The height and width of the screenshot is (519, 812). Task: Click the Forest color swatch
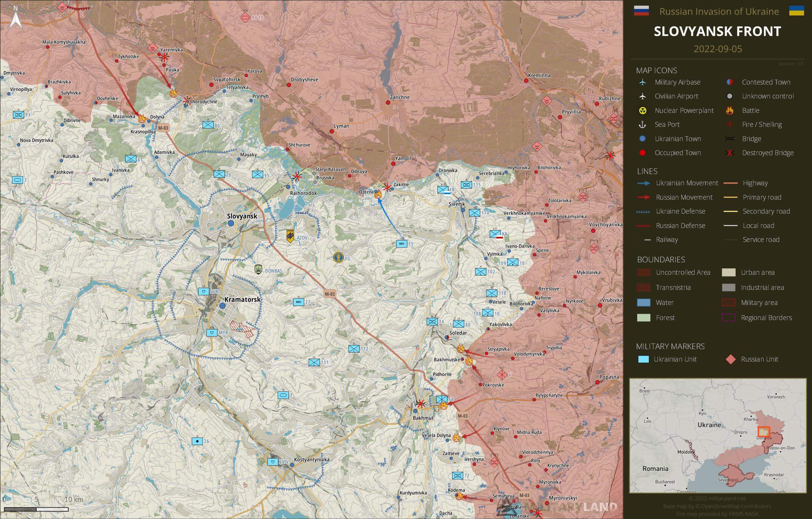[644, 318]
